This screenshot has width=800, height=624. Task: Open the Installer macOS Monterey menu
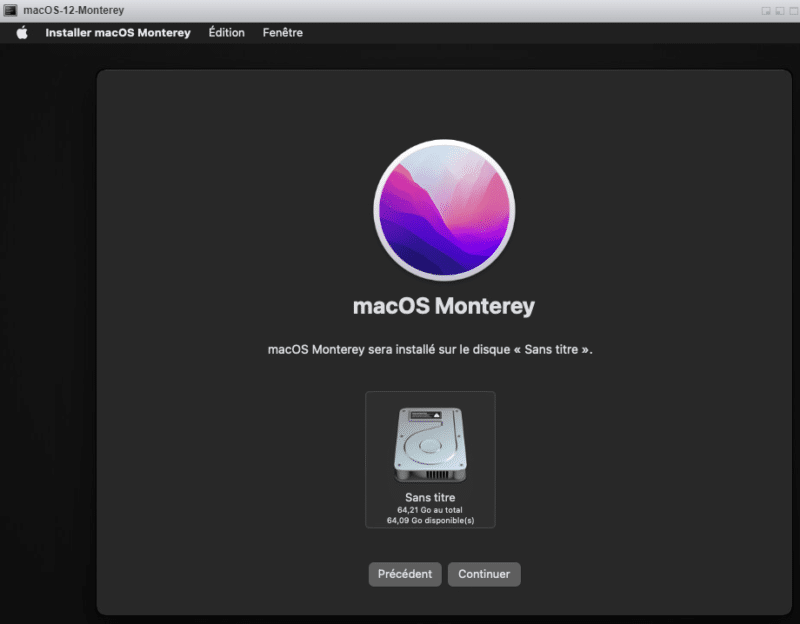coord(118,33)
